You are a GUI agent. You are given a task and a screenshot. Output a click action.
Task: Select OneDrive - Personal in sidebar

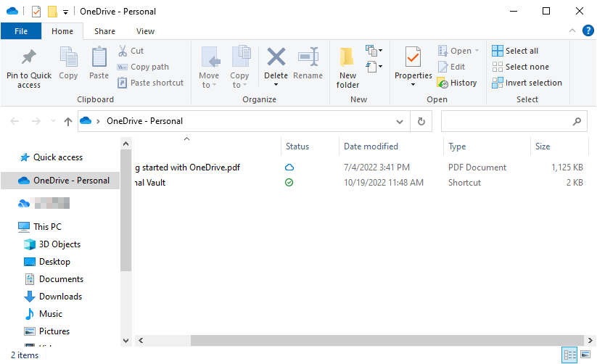click(60, 181)
